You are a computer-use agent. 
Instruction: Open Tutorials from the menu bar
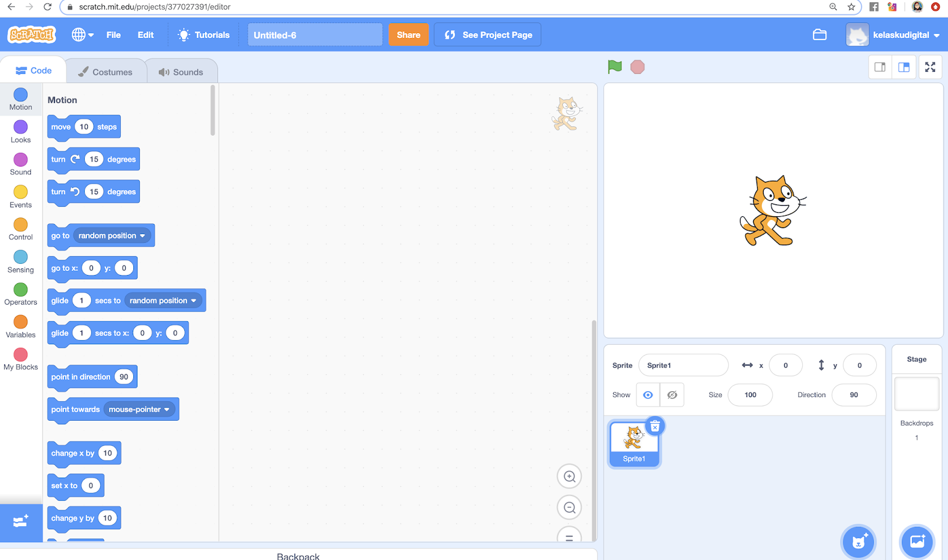click(204, 35)
